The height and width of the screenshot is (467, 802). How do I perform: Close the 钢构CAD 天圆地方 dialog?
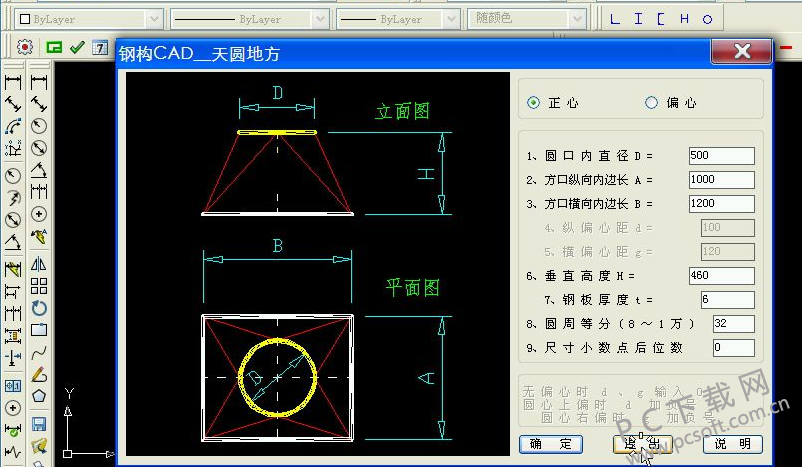tap(742, 51)
